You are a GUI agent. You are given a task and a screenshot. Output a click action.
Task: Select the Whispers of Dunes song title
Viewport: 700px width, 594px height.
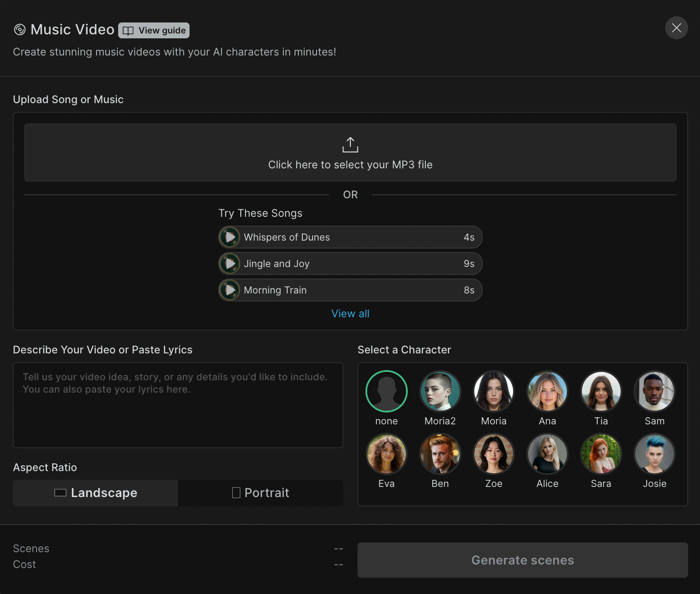click(287, 237)
